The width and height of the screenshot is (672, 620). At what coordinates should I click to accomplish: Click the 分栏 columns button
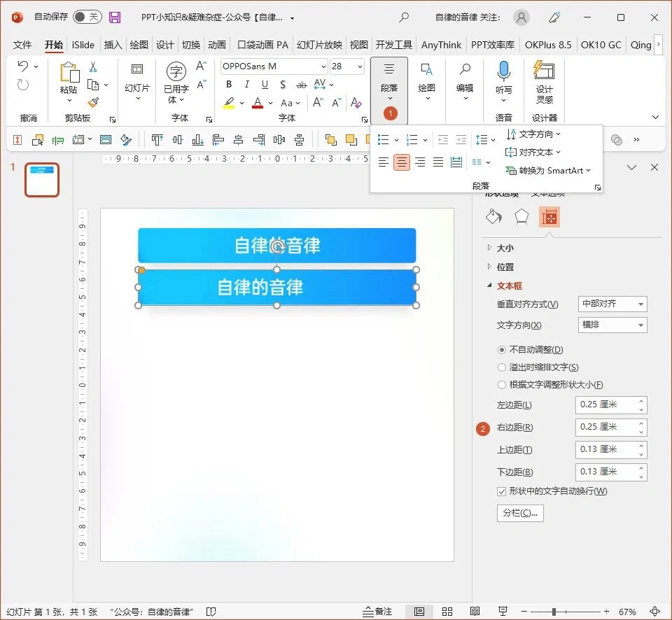tap(519, 514)
